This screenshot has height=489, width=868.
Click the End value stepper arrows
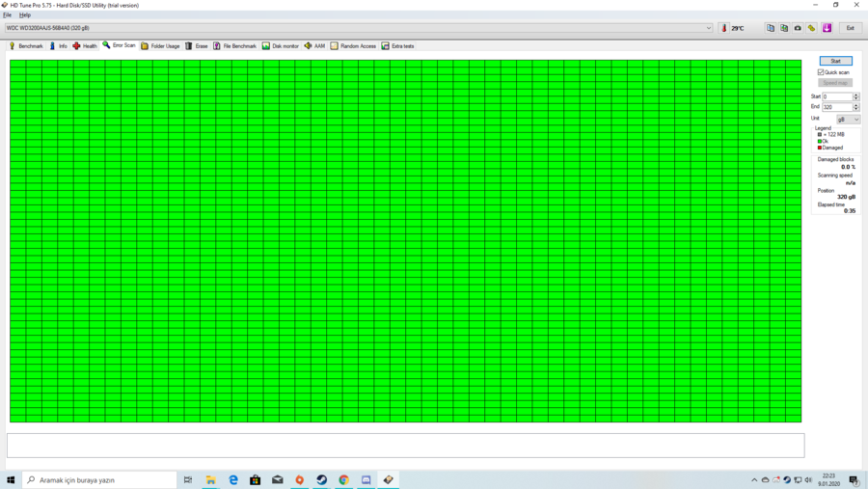(856, 107)
